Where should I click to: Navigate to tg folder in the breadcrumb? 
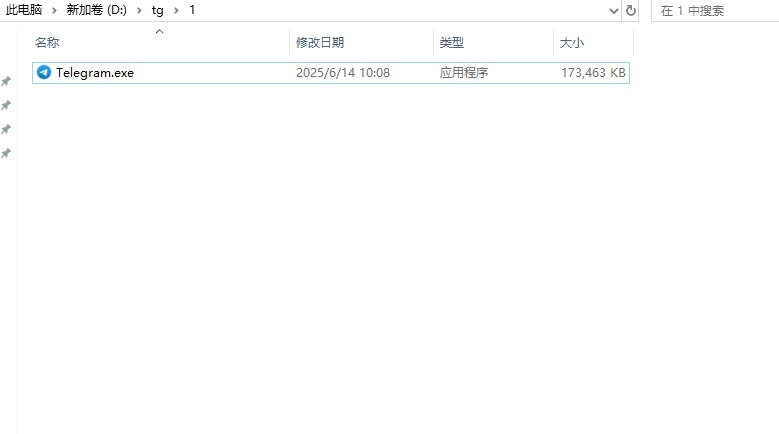coord(157,10)
